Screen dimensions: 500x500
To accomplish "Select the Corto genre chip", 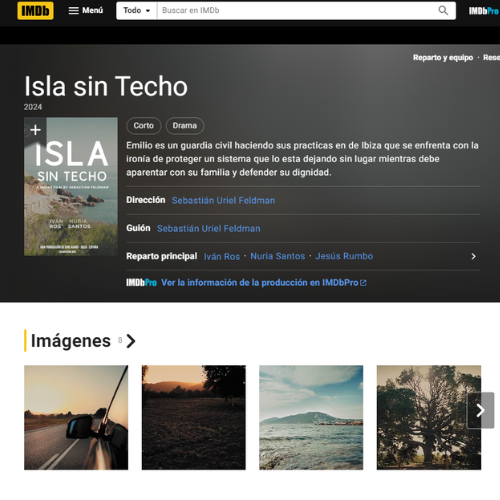I will coord(144,126).
